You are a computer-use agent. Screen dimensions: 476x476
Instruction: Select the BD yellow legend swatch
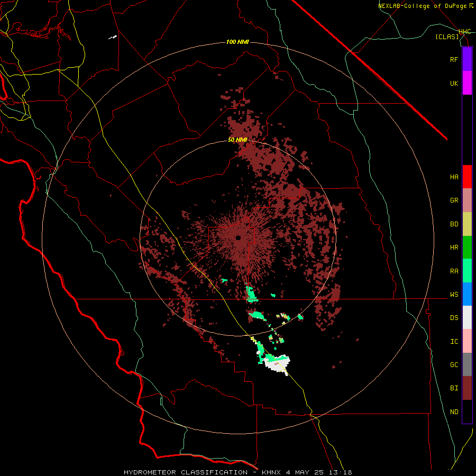point(467,224)
